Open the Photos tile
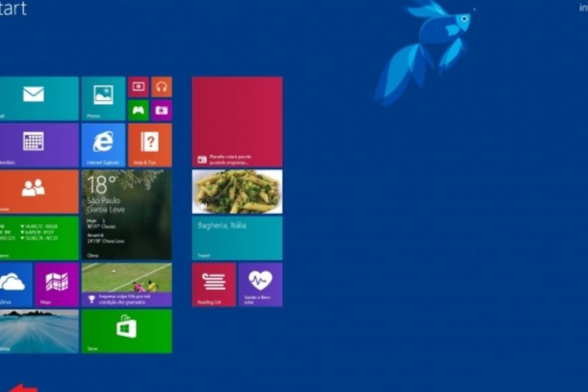 pyautogui.click(x=104, y=98)
